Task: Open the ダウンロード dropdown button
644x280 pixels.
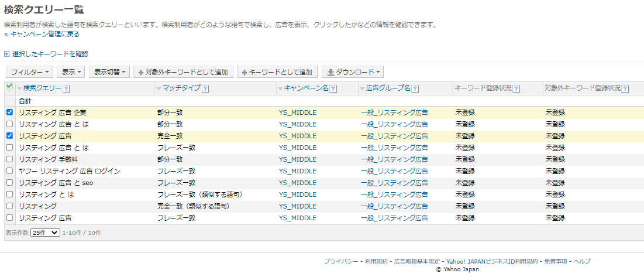Action: 352,72
